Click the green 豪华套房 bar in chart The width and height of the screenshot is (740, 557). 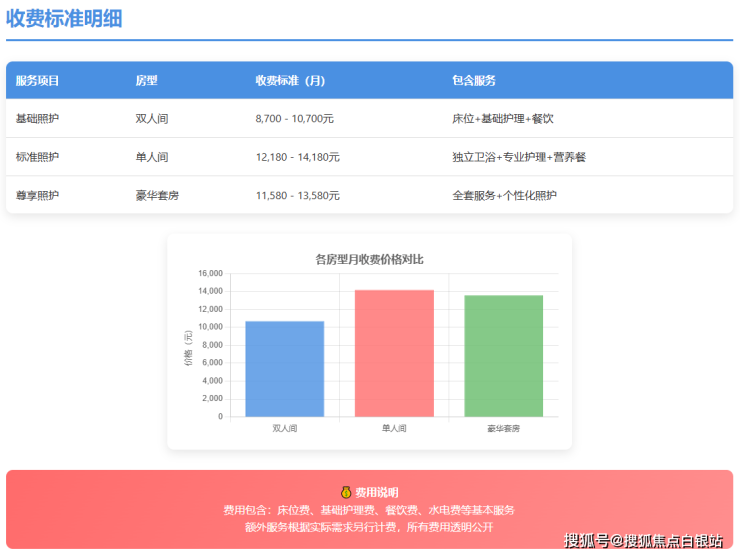point(503,356)
